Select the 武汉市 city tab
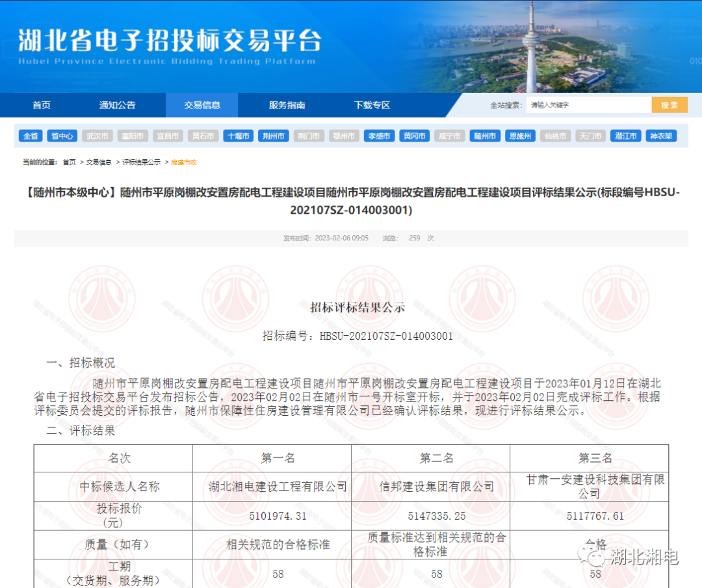702x588 pixels. [97, 136]
